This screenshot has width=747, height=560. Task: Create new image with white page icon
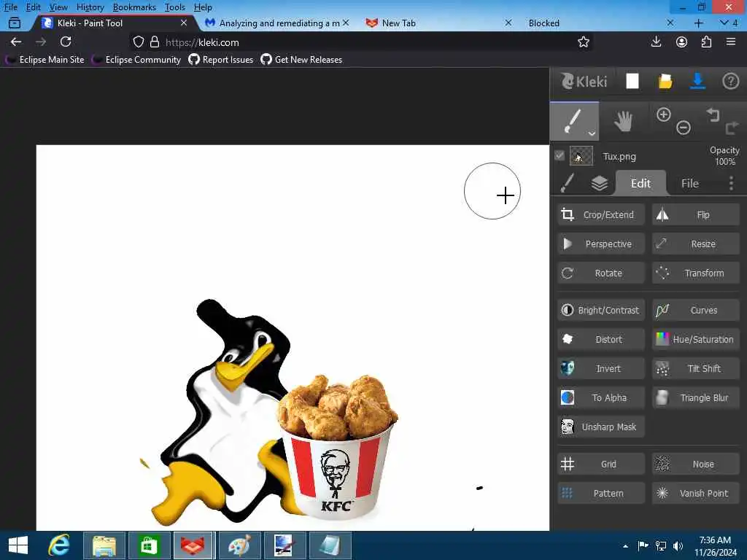632,82
